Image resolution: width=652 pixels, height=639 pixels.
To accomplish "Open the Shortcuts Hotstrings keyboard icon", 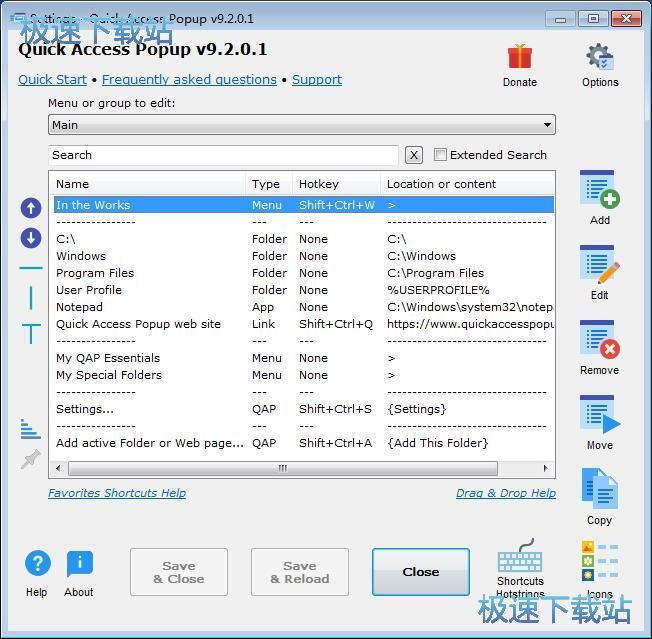I will (x=520, y=557).
